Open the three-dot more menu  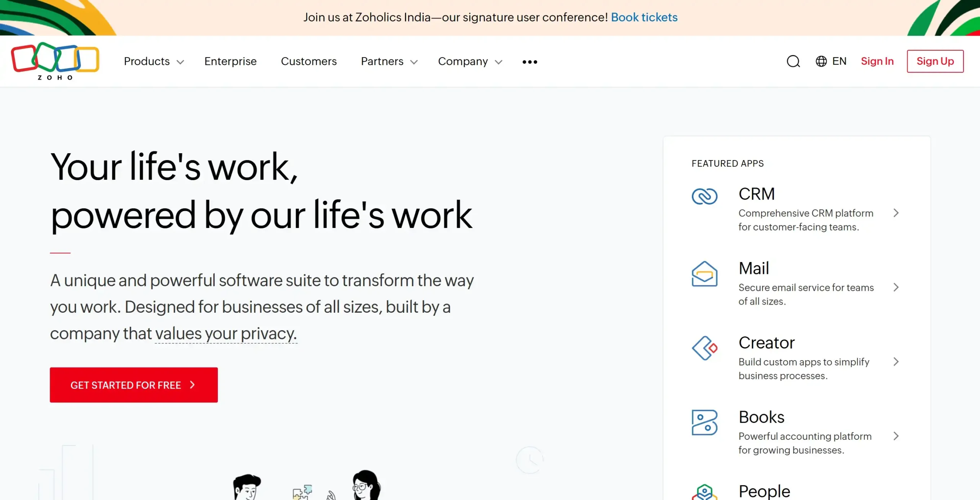(530, 62)
